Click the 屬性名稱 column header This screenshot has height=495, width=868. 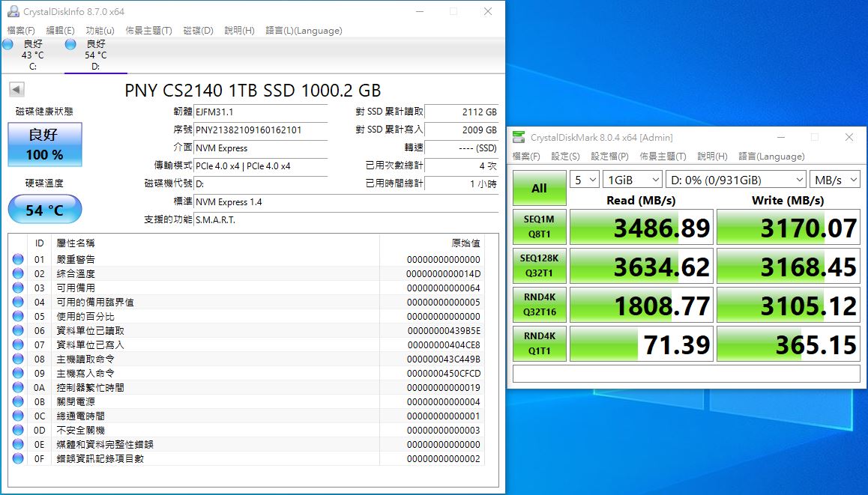coord(215,243)
